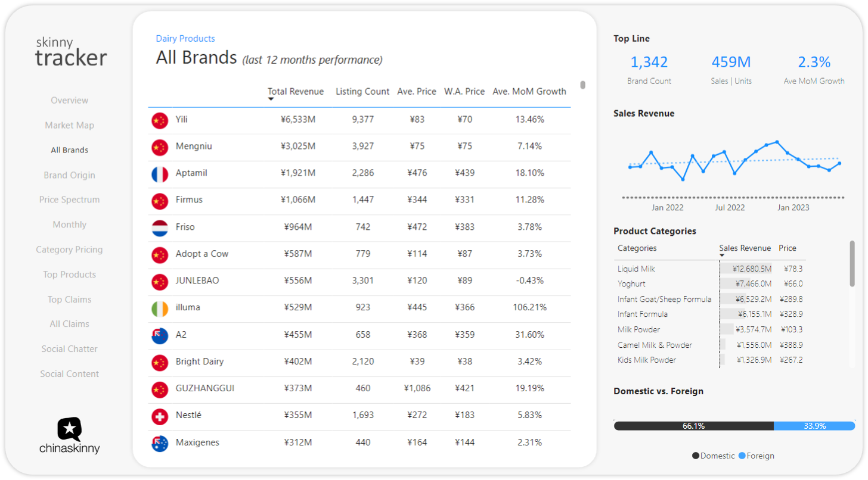Image resolution: width=868 pixels, height=480 pixels.
Task: Click illuma growth value 106.21%
Action: 530,308
